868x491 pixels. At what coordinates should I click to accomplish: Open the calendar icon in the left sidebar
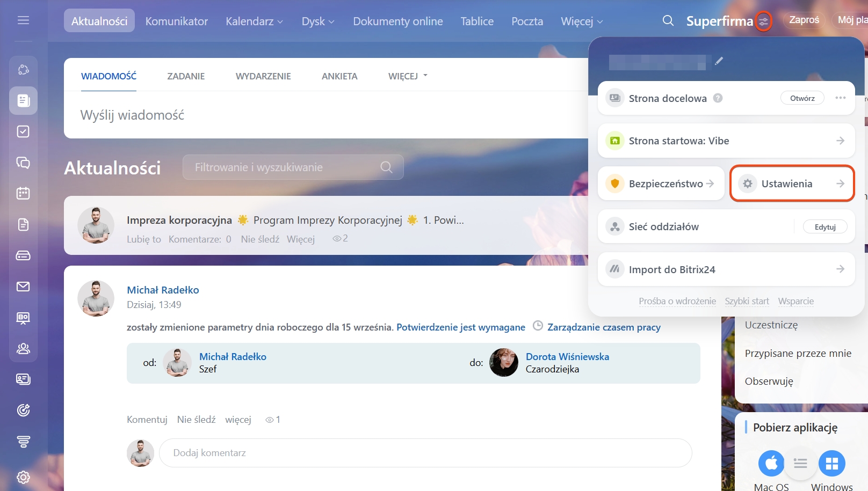coord(23,193)
